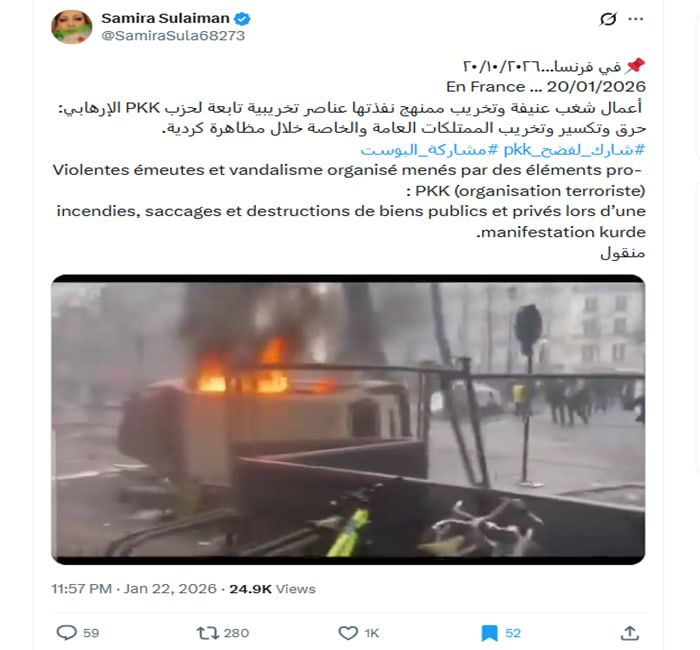Click the 11:57 PM Jan 22, 2026 timestamp
This screenshot has width=700, height=650.
pyautogui.click(x=134, y=589)
